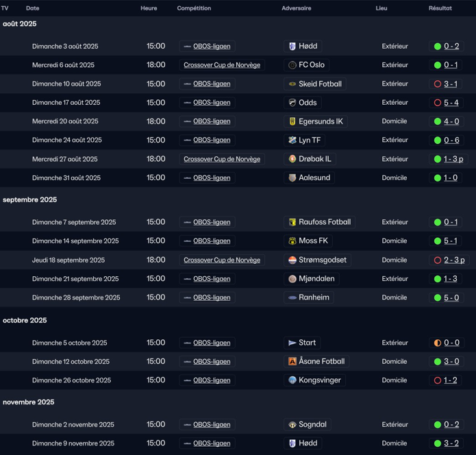Open OBOS-ligaen competition for Aalesund match
Screen dimensions: 476x455
pos(212,178)
